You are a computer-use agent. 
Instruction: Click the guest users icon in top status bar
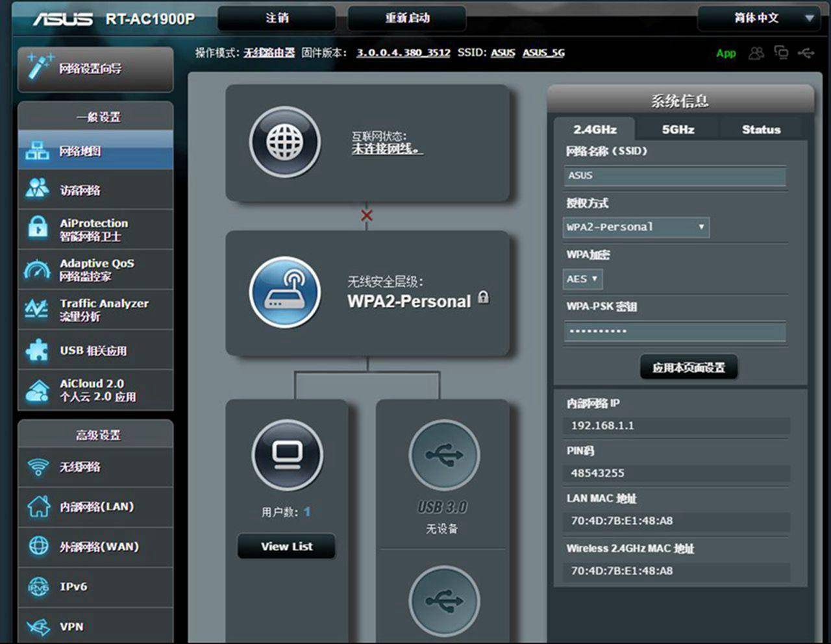(756, 53)
